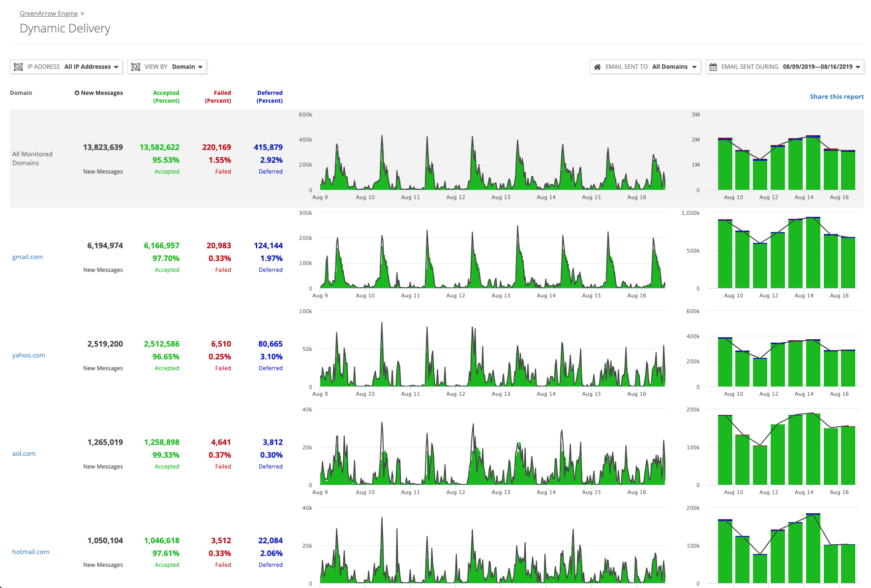Open the All IP Addresses dropdown
The image size is (871, 588).
[x=91, y=66]
